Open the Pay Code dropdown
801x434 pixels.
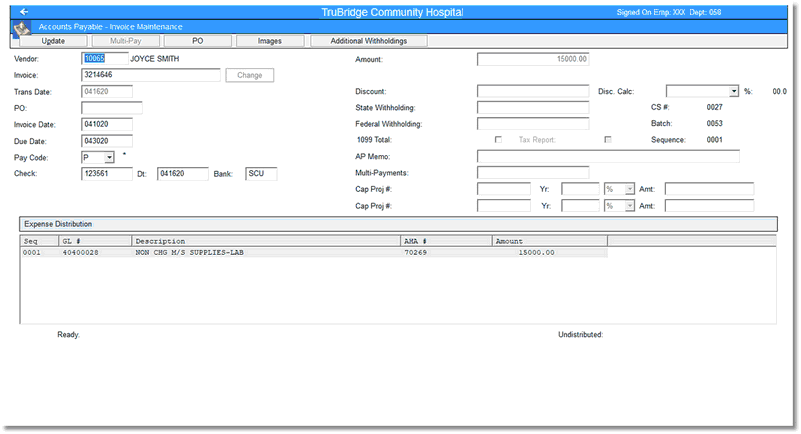[x=109, y=157]
